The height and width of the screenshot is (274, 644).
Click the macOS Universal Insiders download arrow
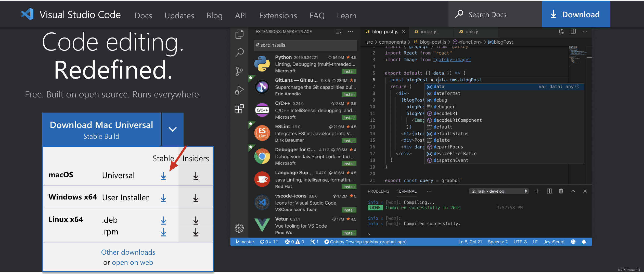(x=196, y=176)
